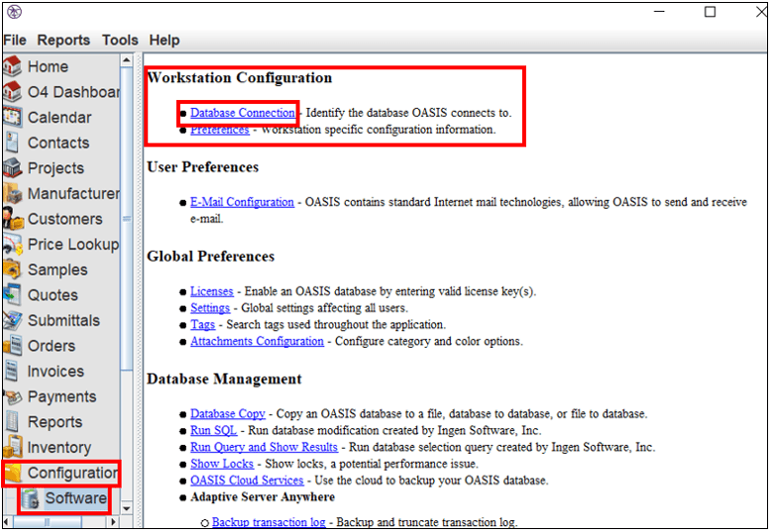This screenshot has width=771, height=532.
Task: Click sidebar vertical scrollbar up arrow
Action: 127,60
